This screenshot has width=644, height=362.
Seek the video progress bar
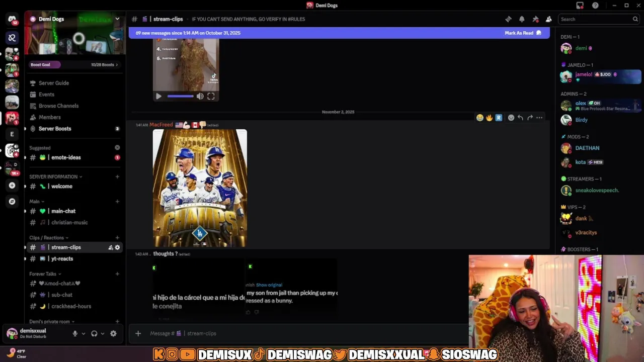(180, 96)
